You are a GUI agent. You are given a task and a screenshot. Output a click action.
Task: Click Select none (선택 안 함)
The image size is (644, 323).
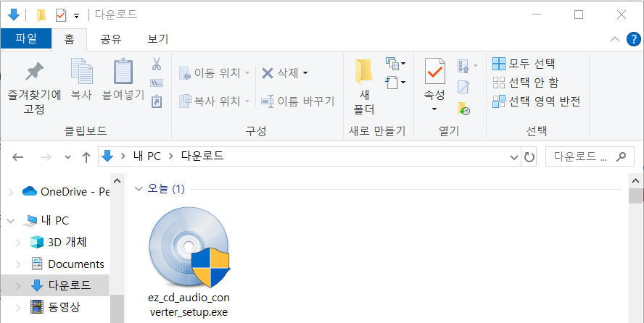click(x=525, y=83)
